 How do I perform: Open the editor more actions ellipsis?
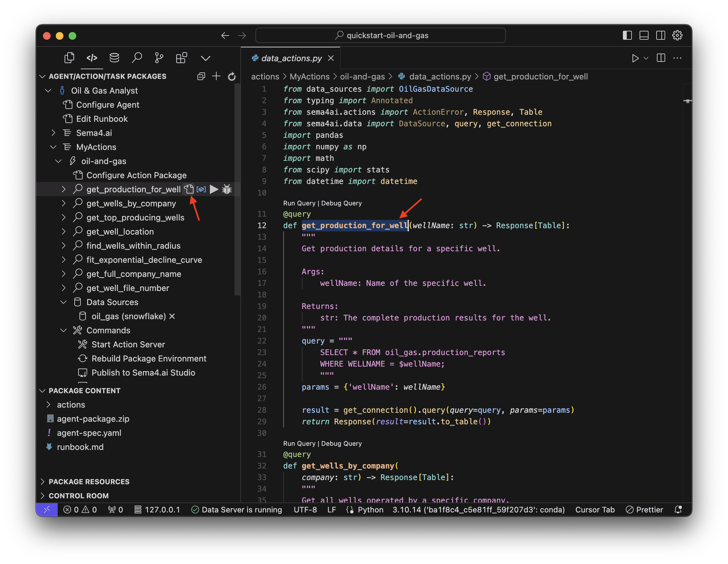[x=677, y=58]
